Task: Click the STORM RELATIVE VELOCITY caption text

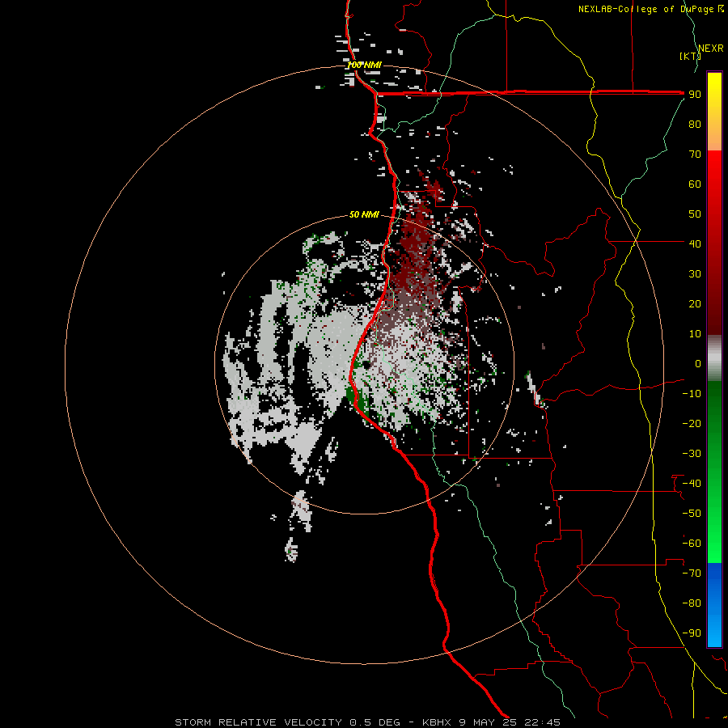Action: [259, 722]
